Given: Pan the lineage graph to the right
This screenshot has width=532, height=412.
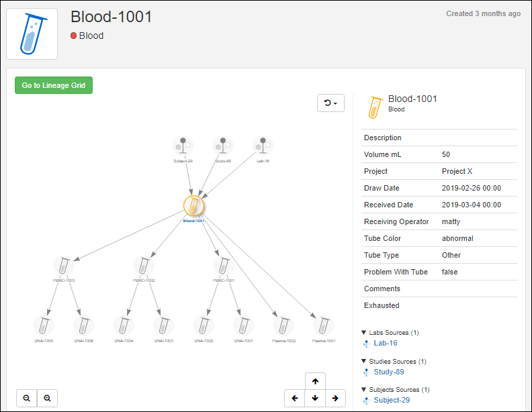Looking at the screenshot, I should [335, 398].
